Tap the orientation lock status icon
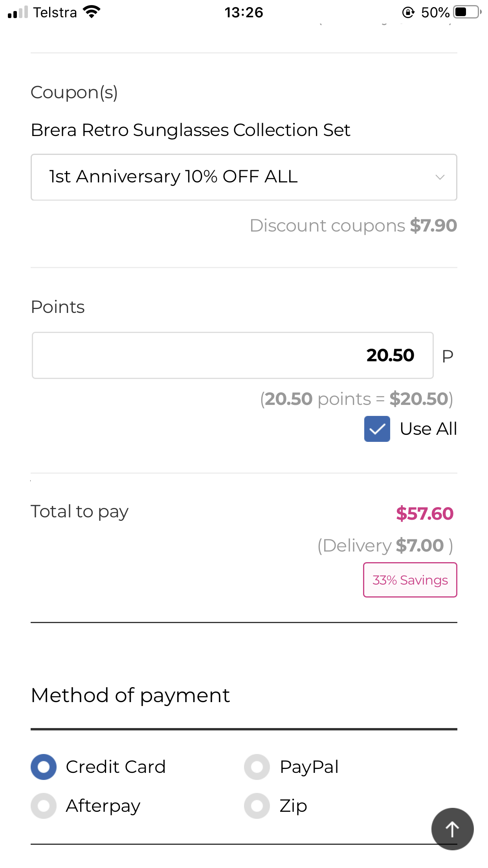 (x=408, y=13)
